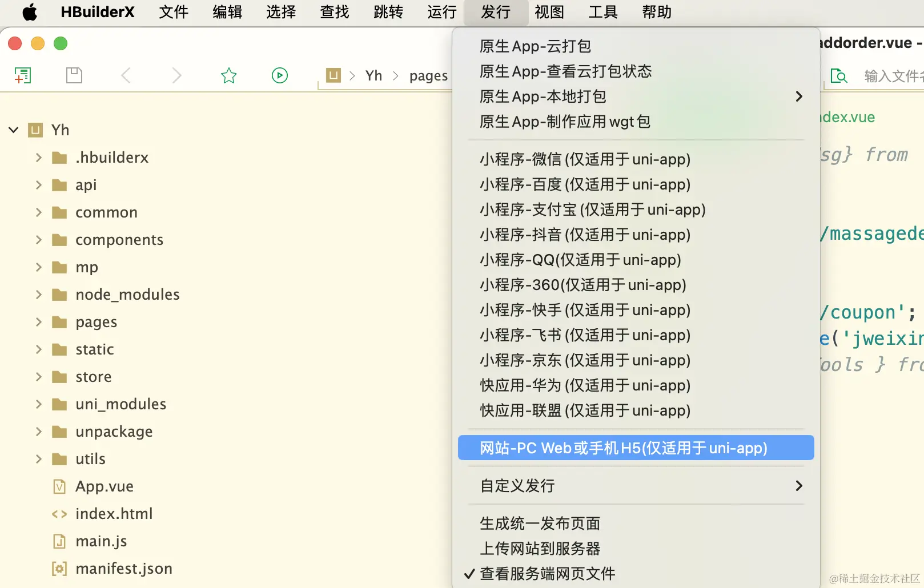Viewport: 924px width, 588px height.
Task: Expand the components folder
Action: pos(39,240)
